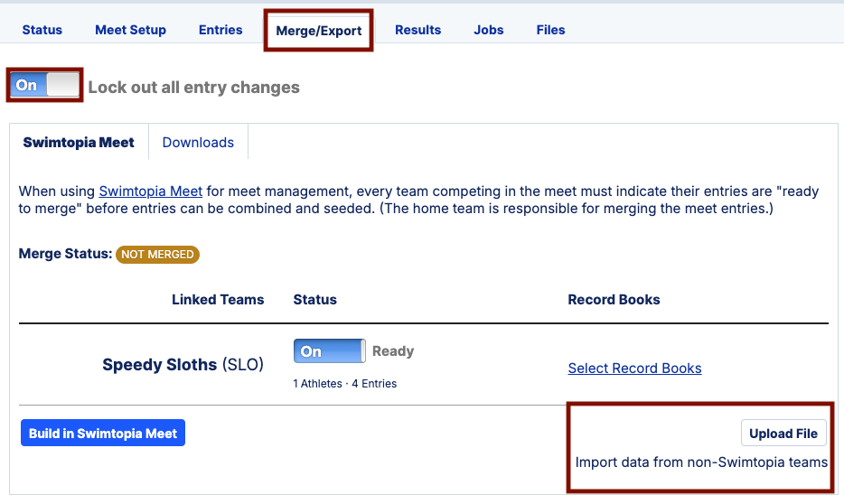Toggle the Speedy Sloths Ready status switch
844x504 pixels.
pos(330,351)
